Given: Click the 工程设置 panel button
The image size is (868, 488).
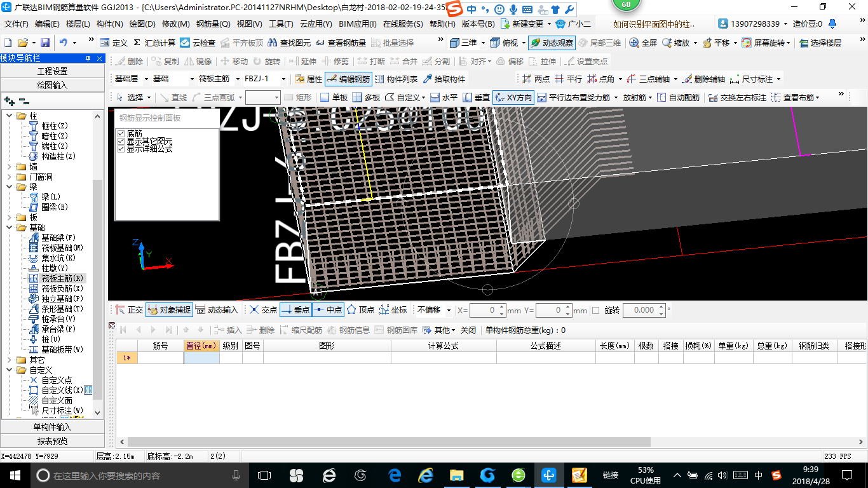Looking at the screenshot, I should (x=52, y=71).
